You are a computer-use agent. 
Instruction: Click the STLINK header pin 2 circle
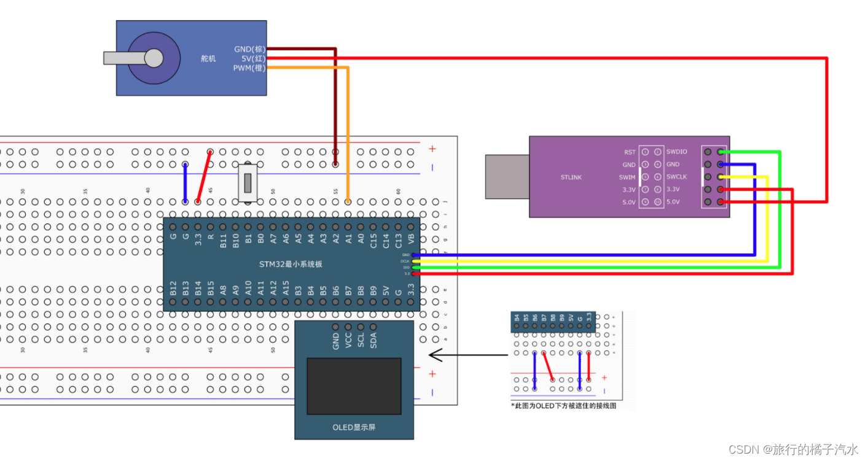coord(657,152)
